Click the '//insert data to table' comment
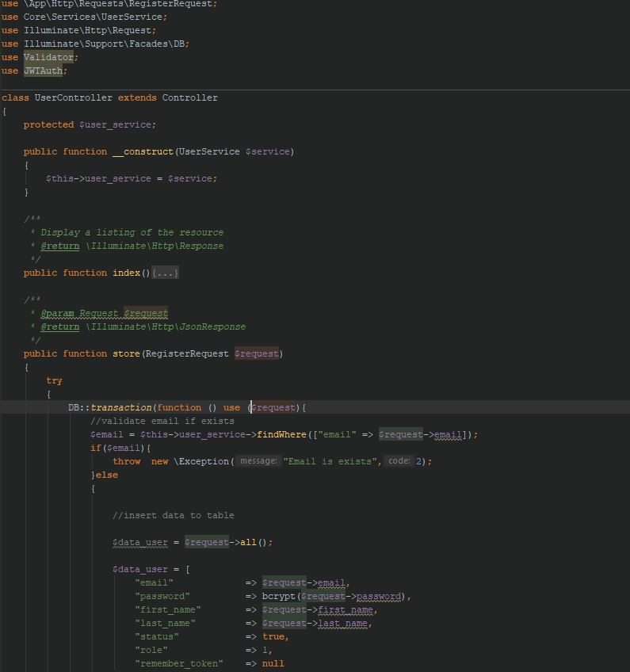 tap(173, 516)
